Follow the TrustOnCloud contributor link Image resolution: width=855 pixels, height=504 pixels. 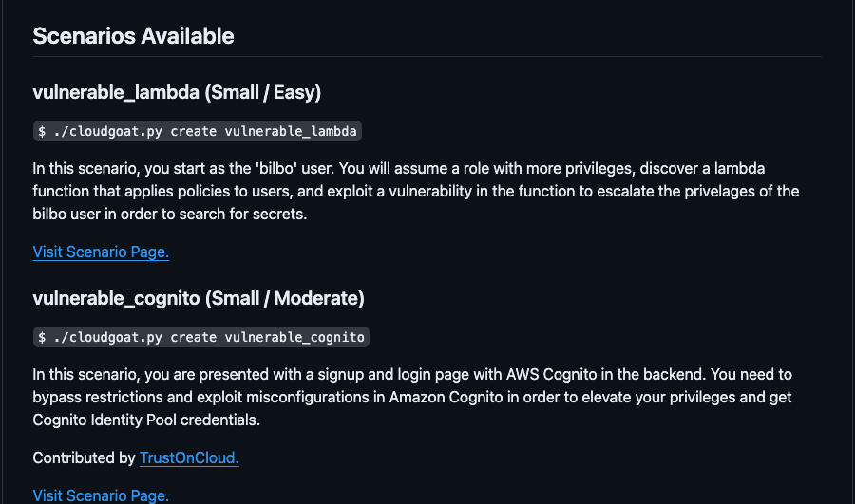click(189, 457)
